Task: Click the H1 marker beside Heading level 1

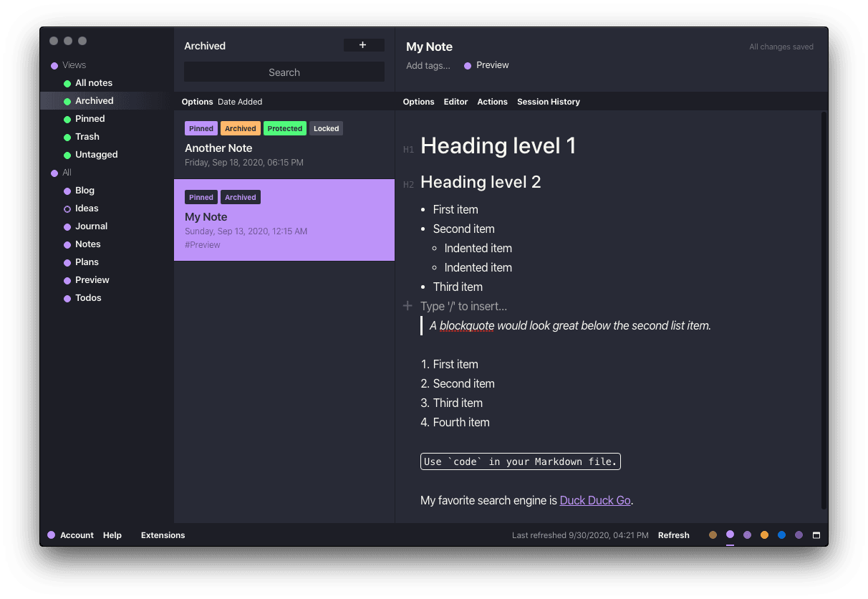Action: coord(408,150)
